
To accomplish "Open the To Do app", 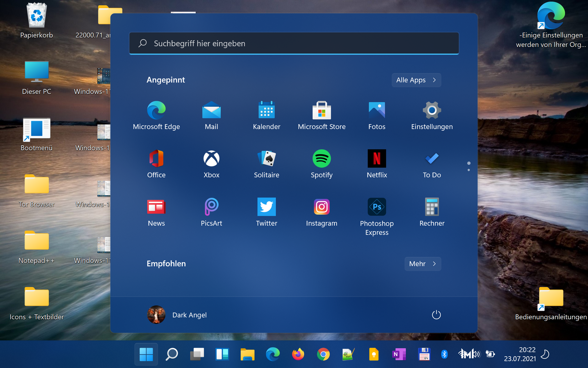I will tap(432, 164).
